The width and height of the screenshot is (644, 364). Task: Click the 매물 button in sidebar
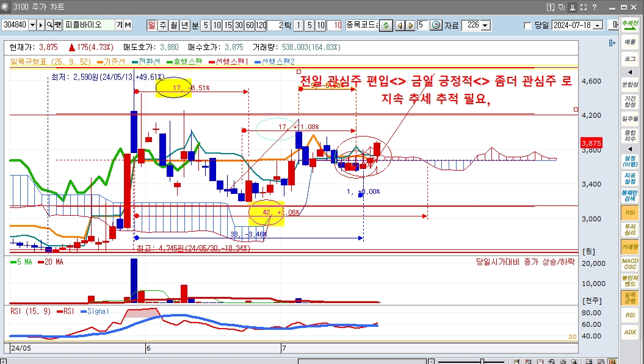point(630,42)
